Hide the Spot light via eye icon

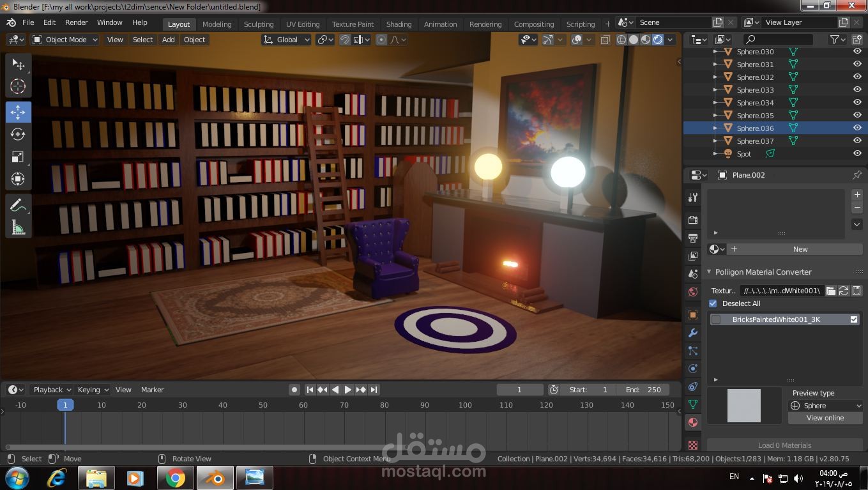pos(857,154)
